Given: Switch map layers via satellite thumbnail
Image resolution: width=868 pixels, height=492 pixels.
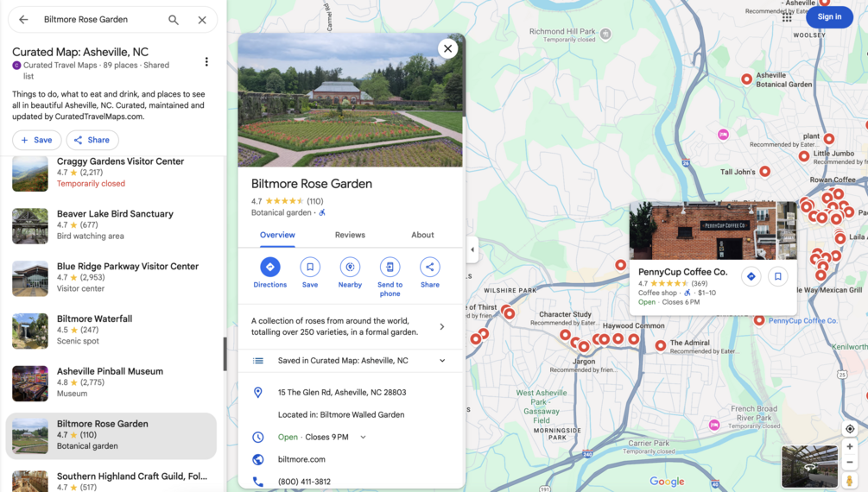Looking at the screenshot, I should (809, 467).
